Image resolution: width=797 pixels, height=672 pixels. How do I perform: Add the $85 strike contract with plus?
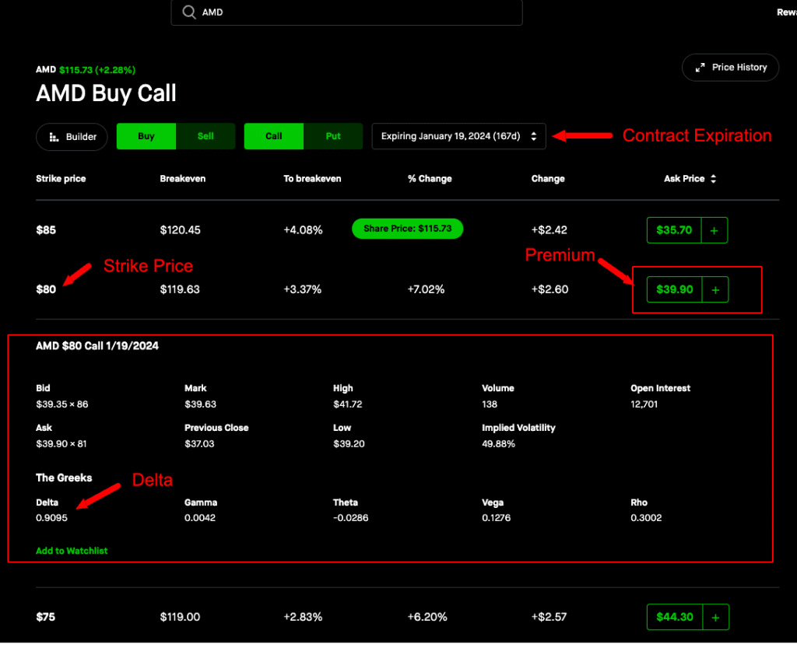714,230
